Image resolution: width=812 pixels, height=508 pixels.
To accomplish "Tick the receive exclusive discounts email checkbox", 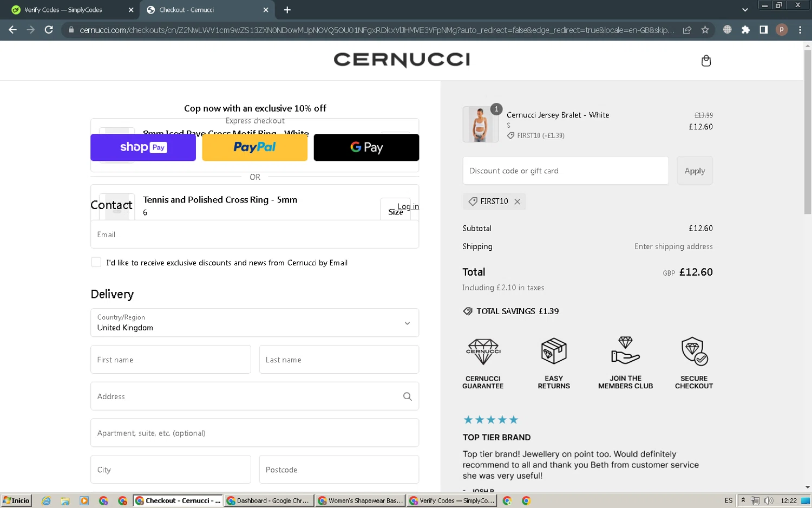I will pos(96,262).
